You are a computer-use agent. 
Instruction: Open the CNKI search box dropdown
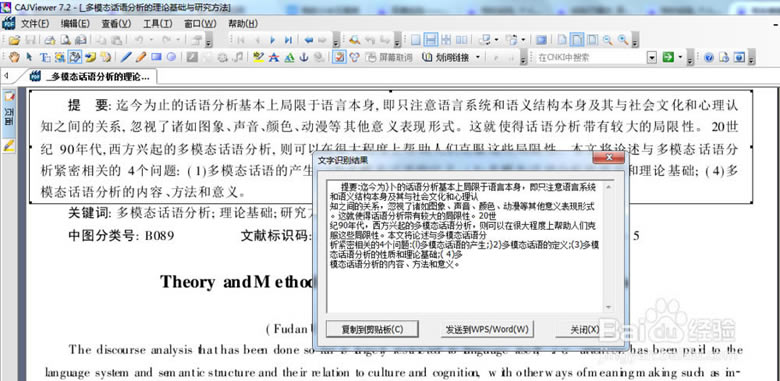[652, 58]
